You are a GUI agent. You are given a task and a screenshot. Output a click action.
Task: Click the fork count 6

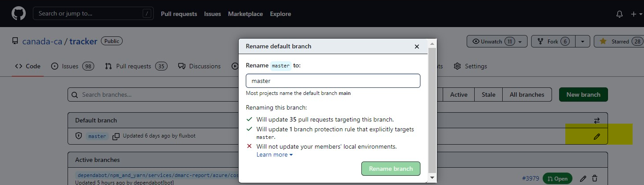coord(565,41)
